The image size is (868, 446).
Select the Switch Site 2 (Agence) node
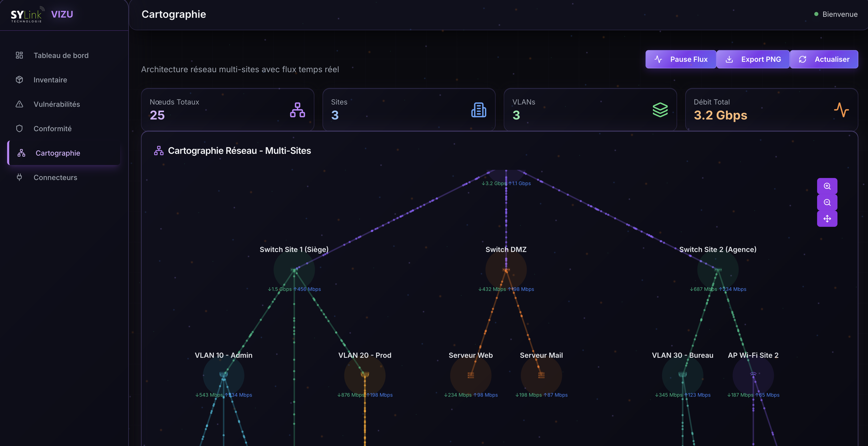pyautogui.click(x=718, y=270)
